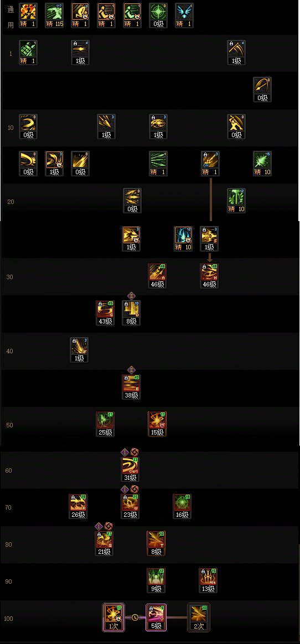
Task: Select the blue winged 精 1 skill
Action: pos(184,15)
